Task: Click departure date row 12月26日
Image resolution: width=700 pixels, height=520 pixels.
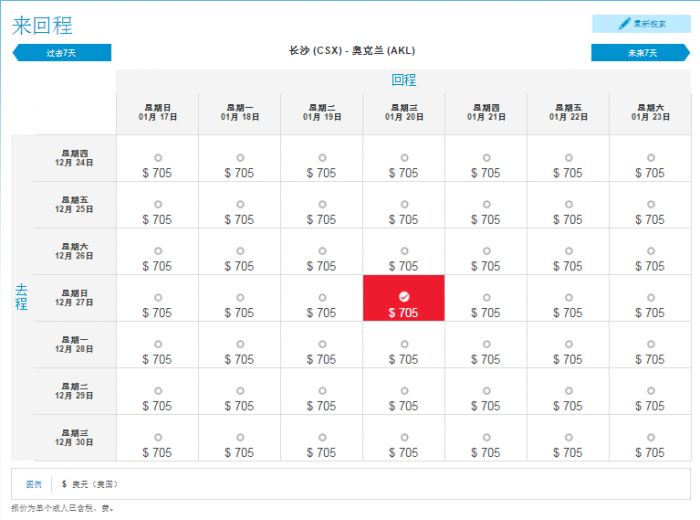Action: click(x=74, y=251)
